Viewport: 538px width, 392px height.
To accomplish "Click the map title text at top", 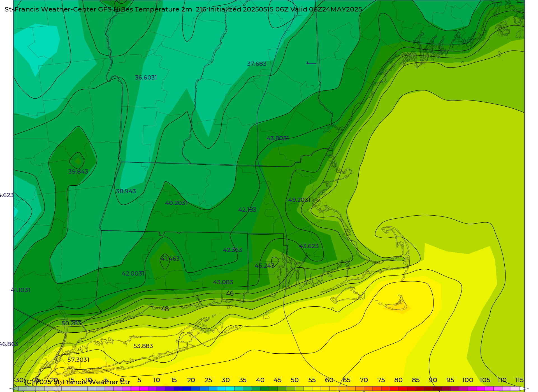I will [184, 9].
